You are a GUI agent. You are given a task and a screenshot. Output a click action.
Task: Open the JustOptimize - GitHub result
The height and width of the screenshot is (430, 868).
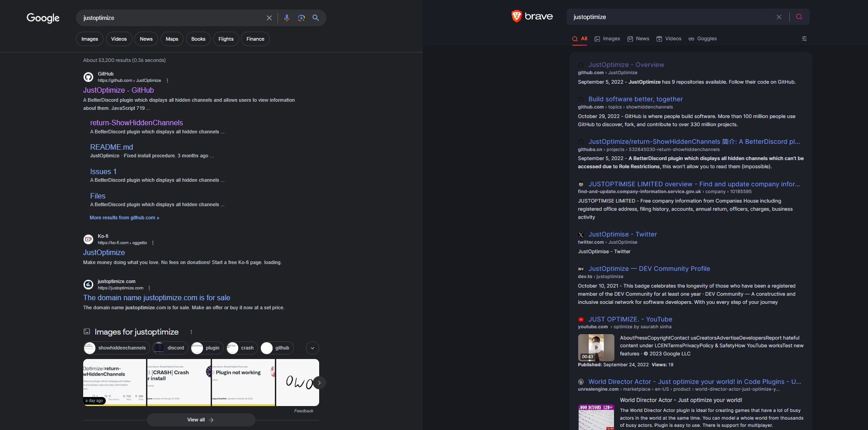[118, 90]
